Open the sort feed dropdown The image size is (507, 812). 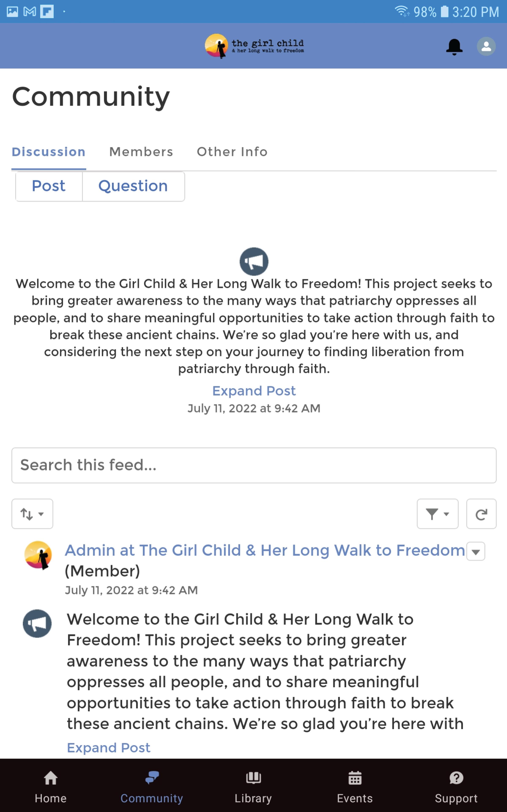tap(32, 514)
